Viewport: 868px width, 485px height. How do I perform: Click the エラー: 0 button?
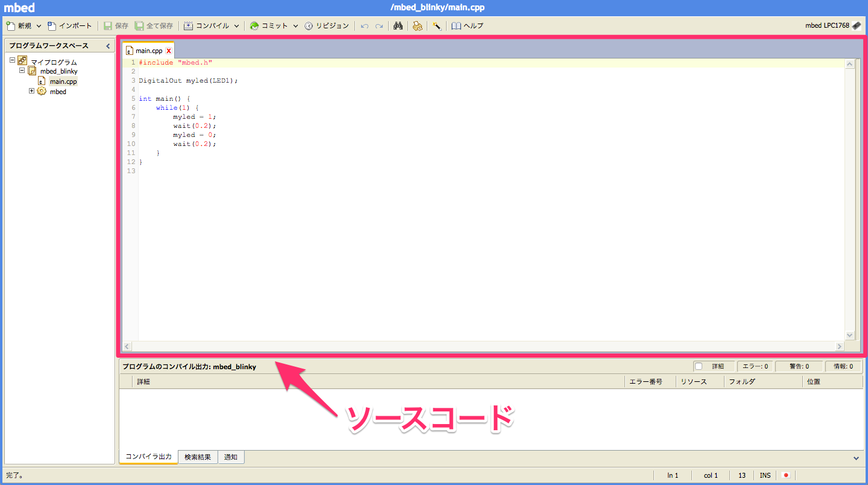coord(755,366)
